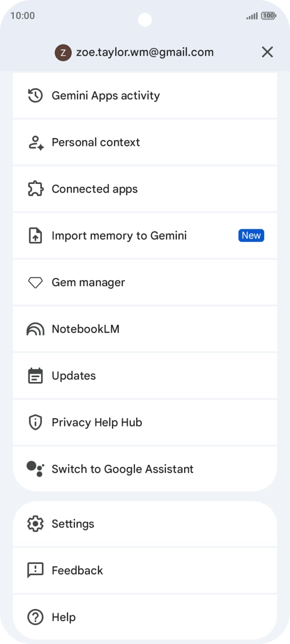Tap the Z account avatar
This screenshot has height=644, width=290.
63,52
